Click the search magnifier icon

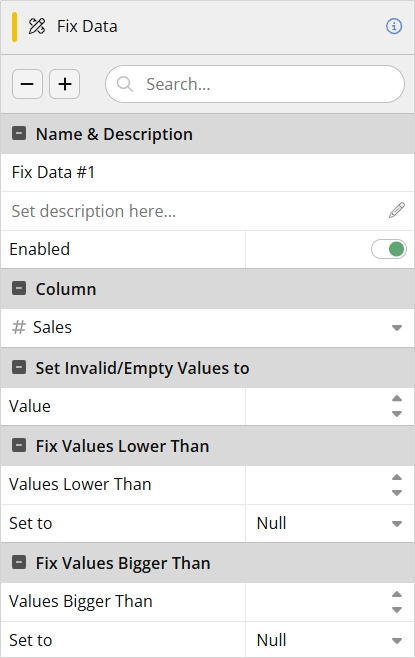tap(125, 84)
